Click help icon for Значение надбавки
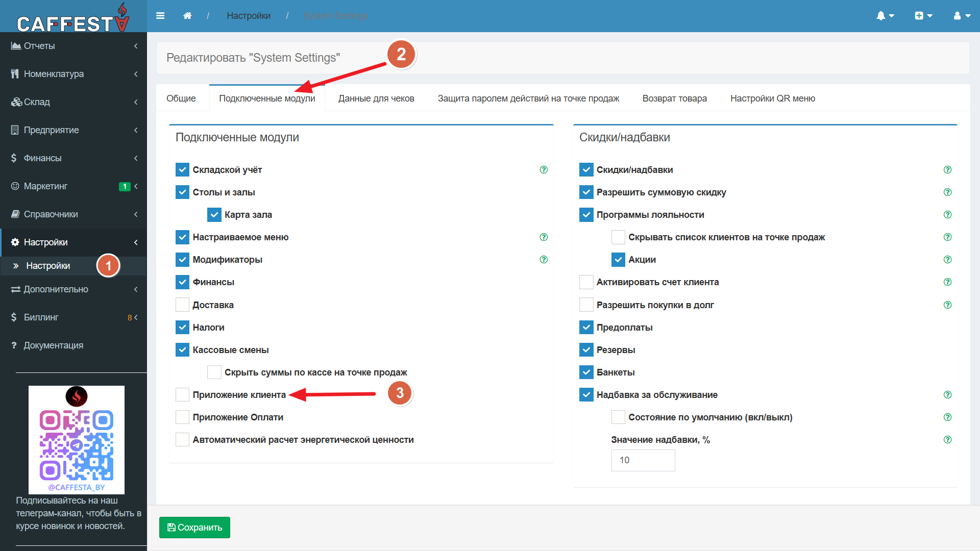 (947, 440)
